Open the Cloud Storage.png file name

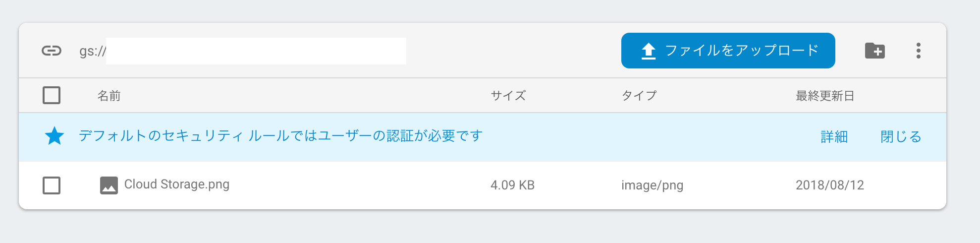click(177, 184)
